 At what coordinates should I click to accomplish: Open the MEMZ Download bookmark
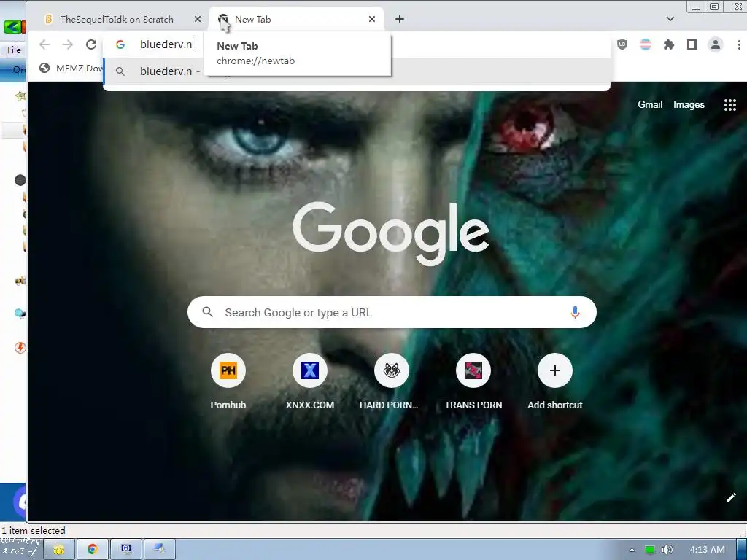click(71, 68)
